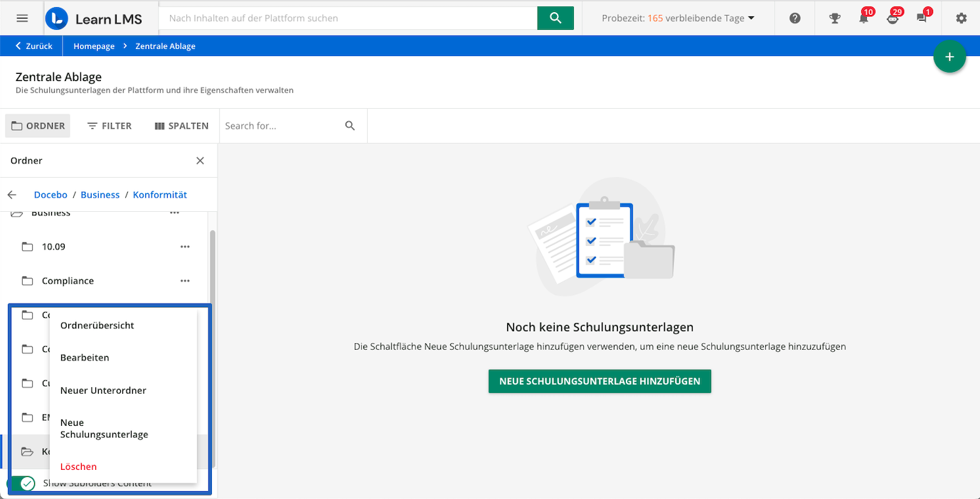Select Bearbeiten in the context menu
The height and width of the screenshot is (499, 980).
(84, 358)
